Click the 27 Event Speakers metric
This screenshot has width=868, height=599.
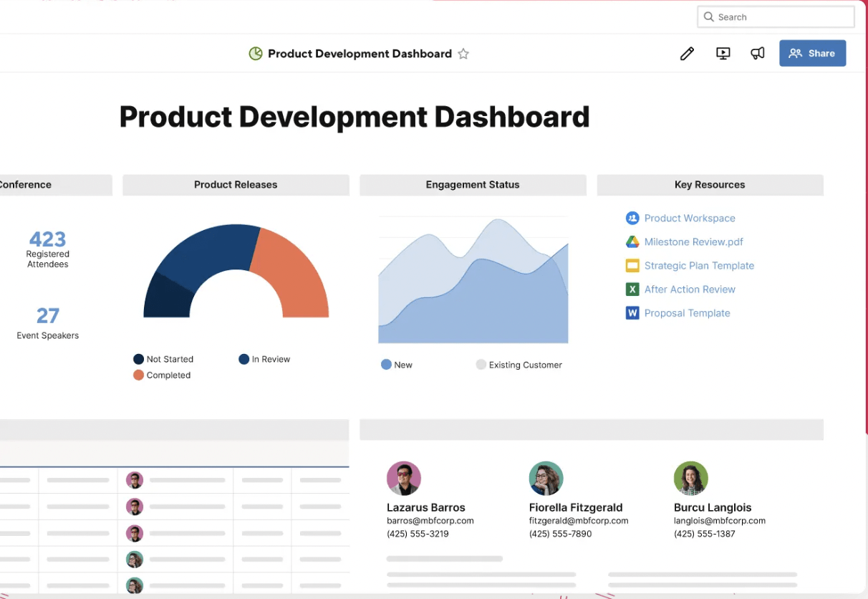(48, 323)
